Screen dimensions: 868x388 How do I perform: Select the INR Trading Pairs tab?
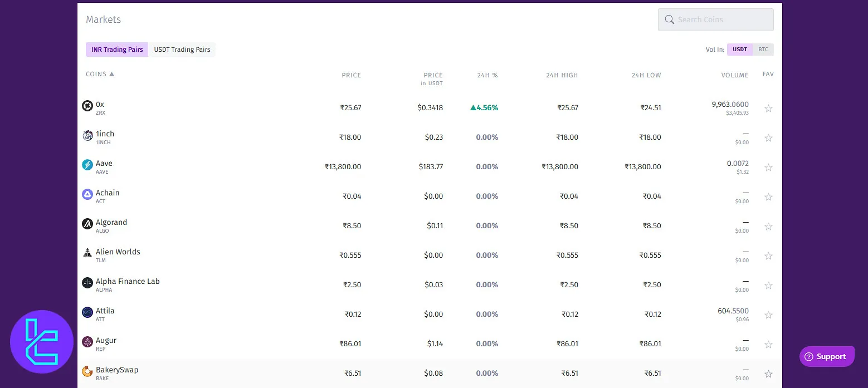coord(116,49)
